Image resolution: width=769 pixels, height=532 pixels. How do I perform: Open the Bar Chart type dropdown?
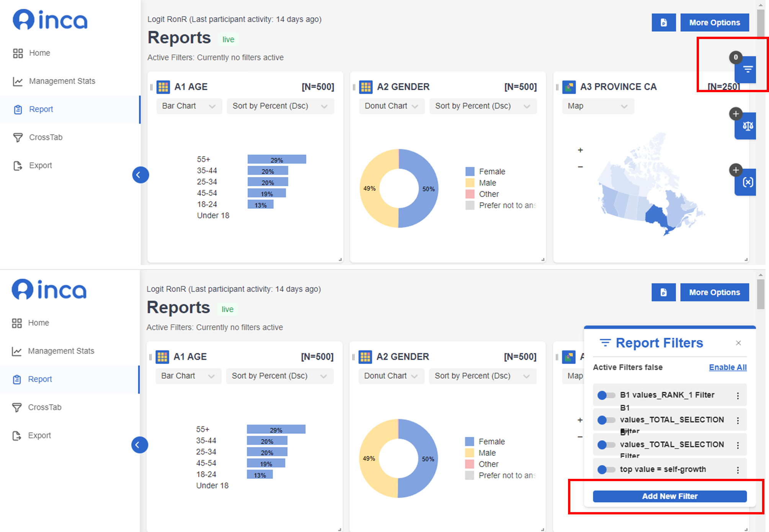(189, 106)
